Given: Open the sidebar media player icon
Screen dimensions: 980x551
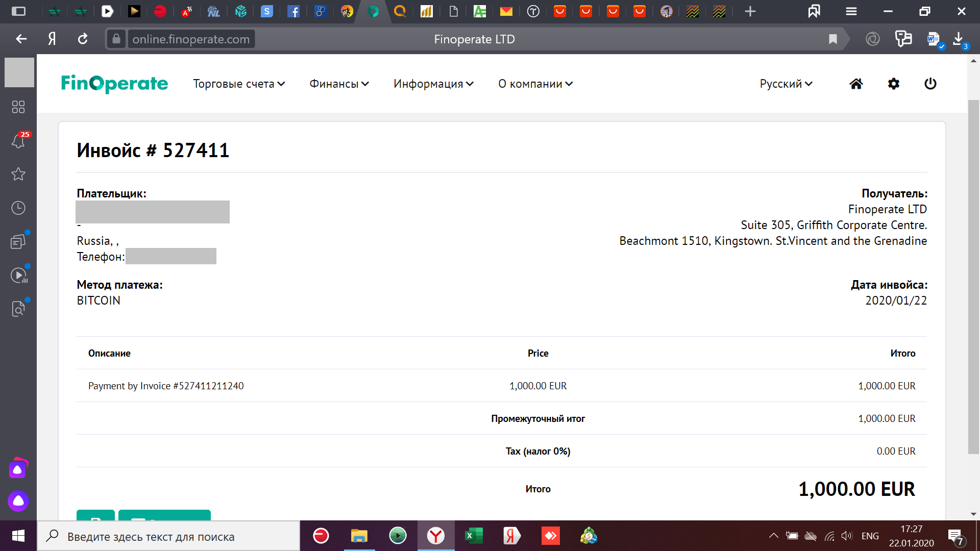Looking at the screenshot, I should (19, 275).
